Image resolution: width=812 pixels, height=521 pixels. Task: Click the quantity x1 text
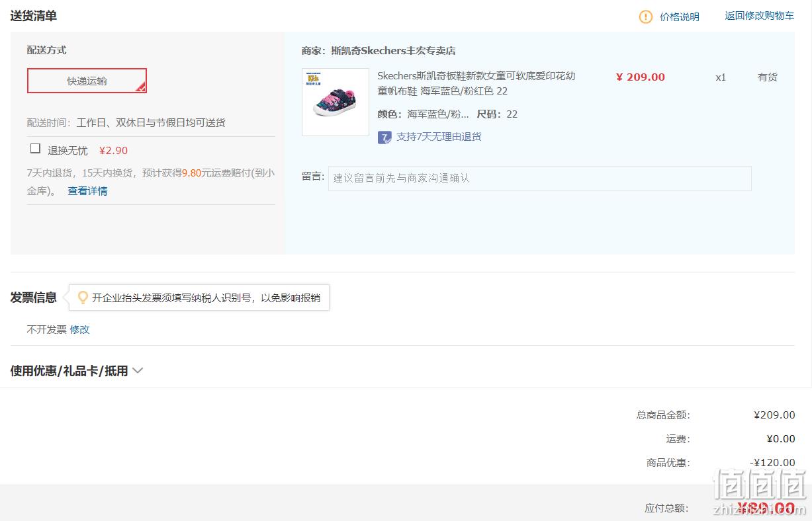click(x=721, y=77)
